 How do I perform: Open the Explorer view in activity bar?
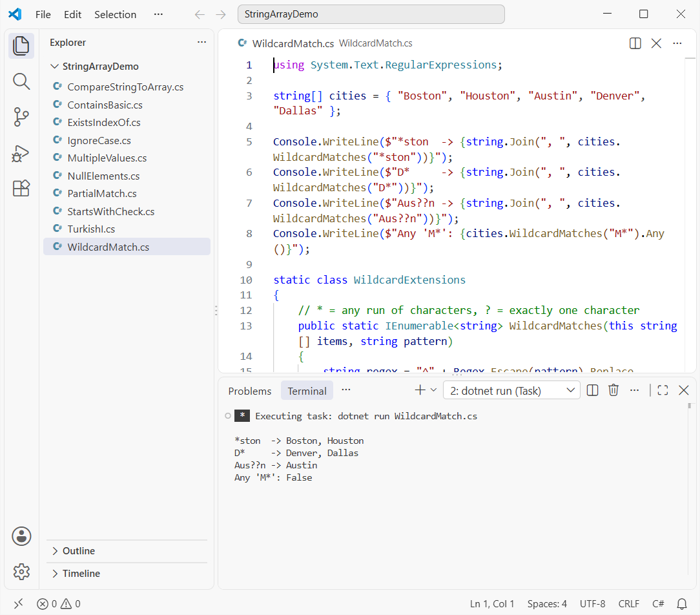pos(21,46)
